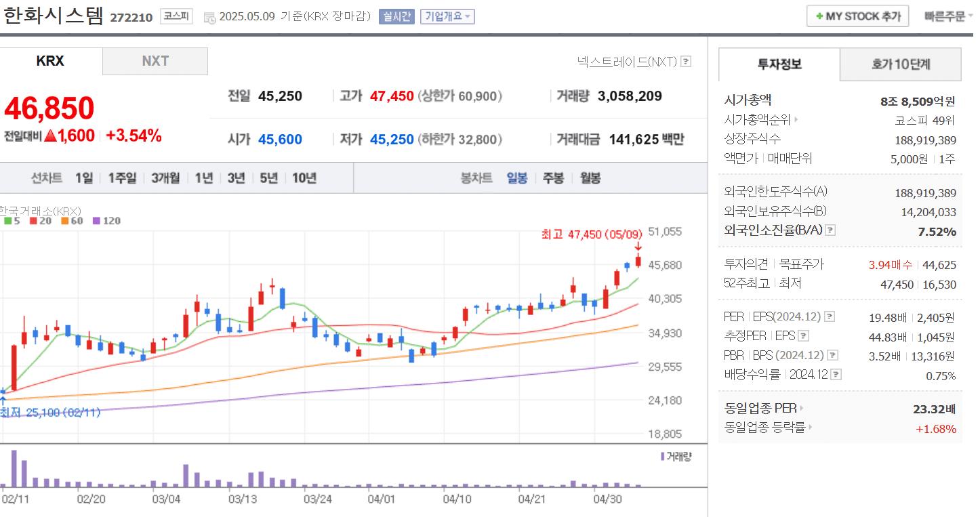
Task: Click the current price 46,850
Action: tap(49, 108)
